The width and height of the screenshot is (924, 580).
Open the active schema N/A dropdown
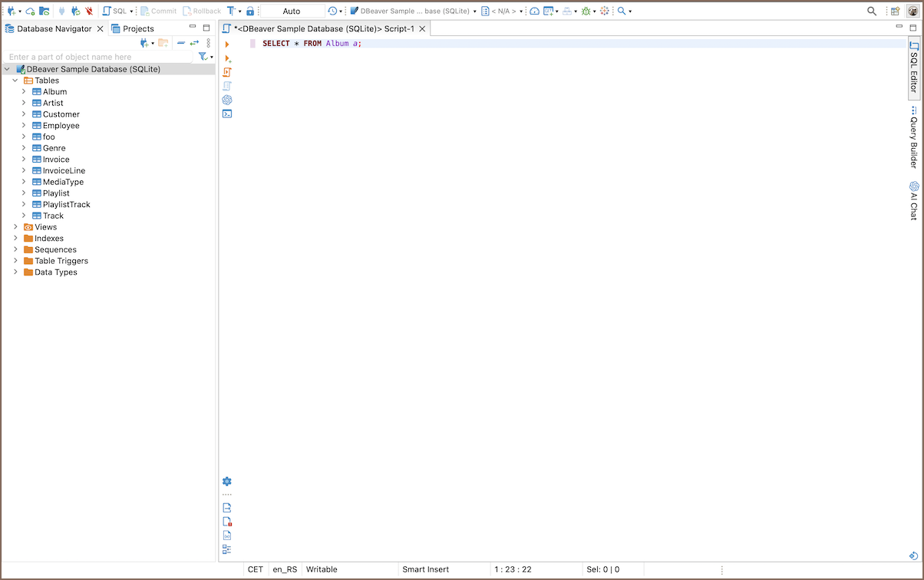pyautogui.click(x=503, y=12)
